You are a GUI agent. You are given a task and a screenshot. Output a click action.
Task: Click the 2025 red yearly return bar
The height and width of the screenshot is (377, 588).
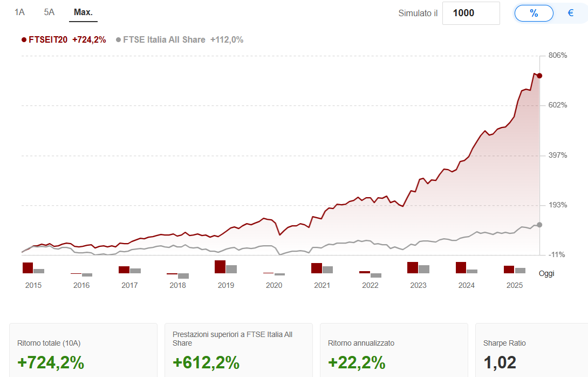[x=509, y=270]
